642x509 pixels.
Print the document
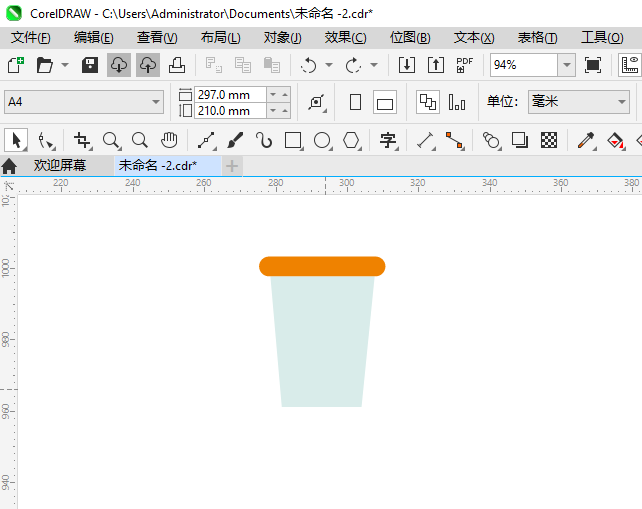(x=177, y=65)
